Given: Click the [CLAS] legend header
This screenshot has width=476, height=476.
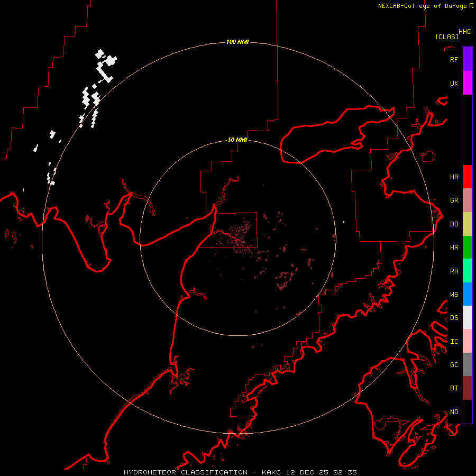Looking at the screenshot, I should point(447,36).
